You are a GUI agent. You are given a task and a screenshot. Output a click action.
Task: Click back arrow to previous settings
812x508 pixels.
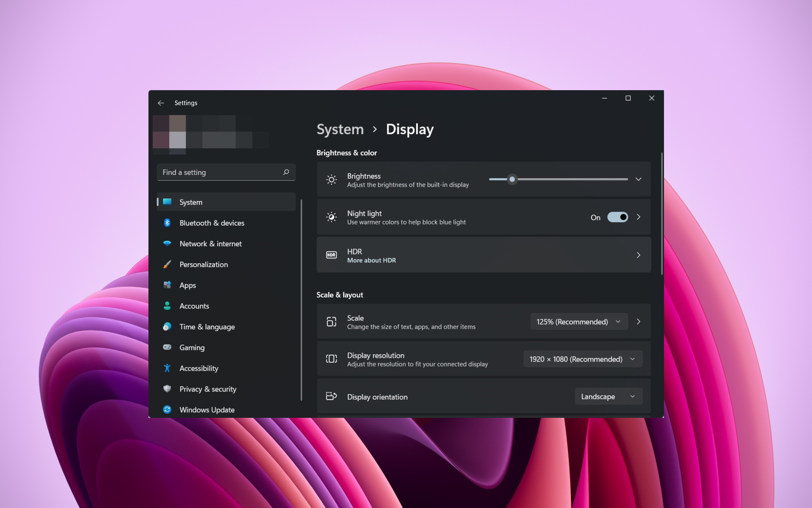(161, 102)
